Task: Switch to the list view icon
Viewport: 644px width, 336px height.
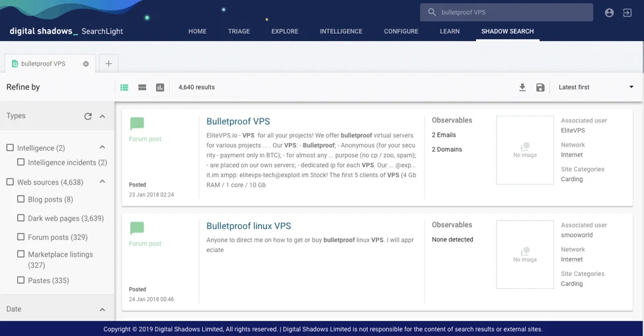Action: [x=124, y=87]
